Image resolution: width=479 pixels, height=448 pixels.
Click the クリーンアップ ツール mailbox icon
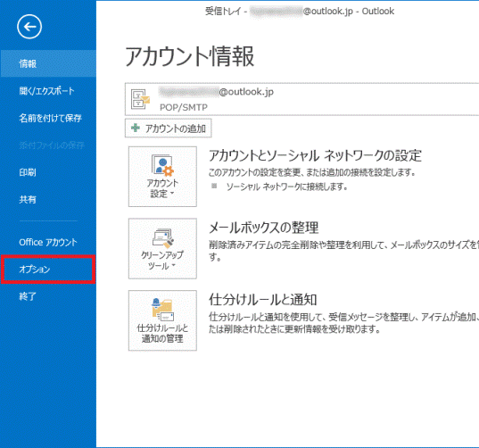(163, 238)
